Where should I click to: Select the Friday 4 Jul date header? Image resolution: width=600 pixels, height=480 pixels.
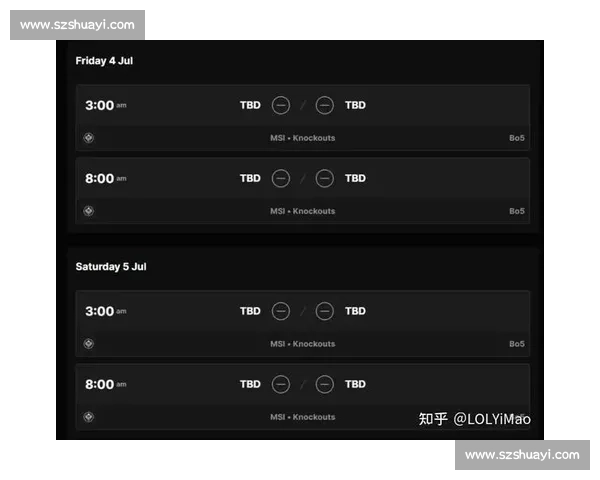click(x=104, y=61)
